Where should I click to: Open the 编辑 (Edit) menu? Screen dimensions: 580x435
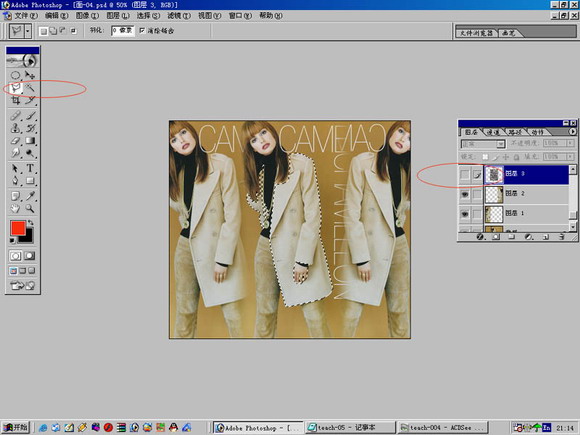click(56, 16)
